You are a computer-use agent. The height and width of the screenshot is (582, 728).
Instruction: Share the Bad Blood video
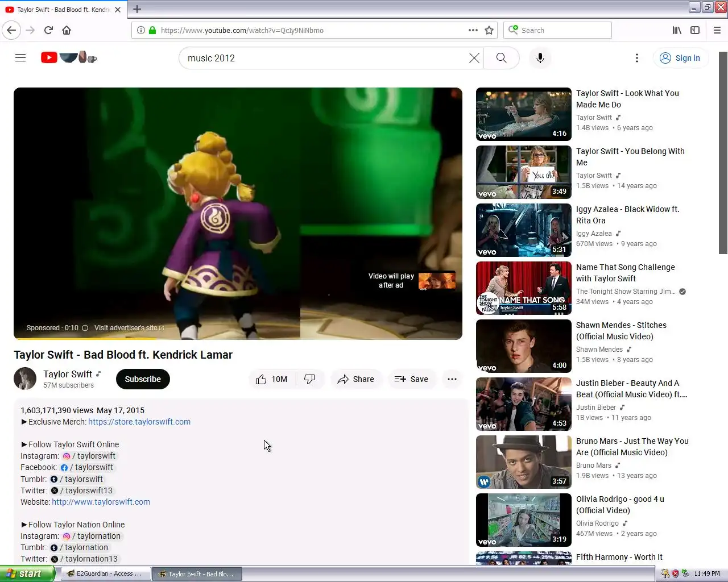click(x=355, y=379)
